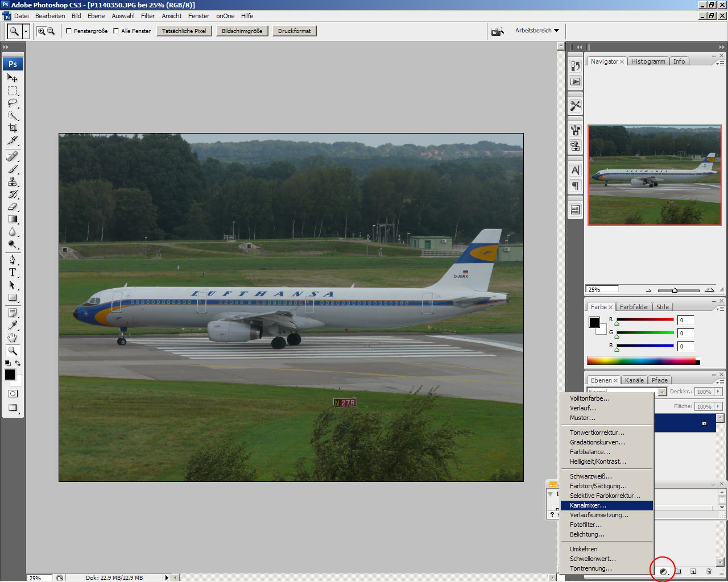This screenshot has height=582, width=728.
Task: Select the Eyedropper tool
Action: [x=13, y=326]
